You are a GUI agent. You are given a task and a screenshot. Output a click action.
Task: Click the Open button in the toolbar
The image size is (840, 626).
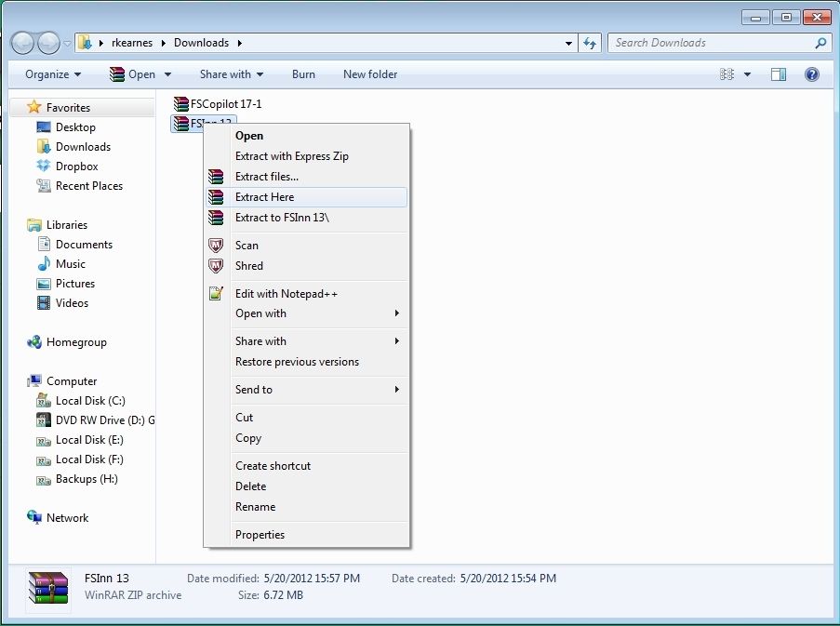pyautogui.click(x=133, y=74)
